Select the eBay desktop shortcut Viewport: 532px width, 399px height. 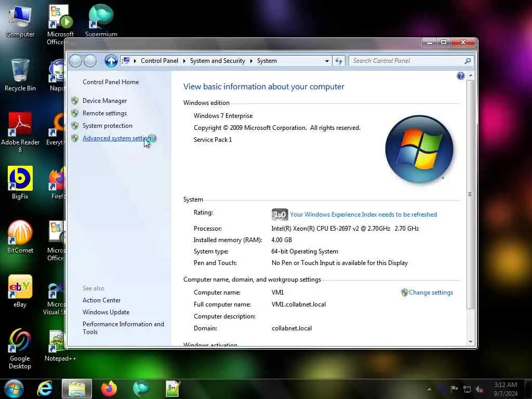(x=20, y=291)
